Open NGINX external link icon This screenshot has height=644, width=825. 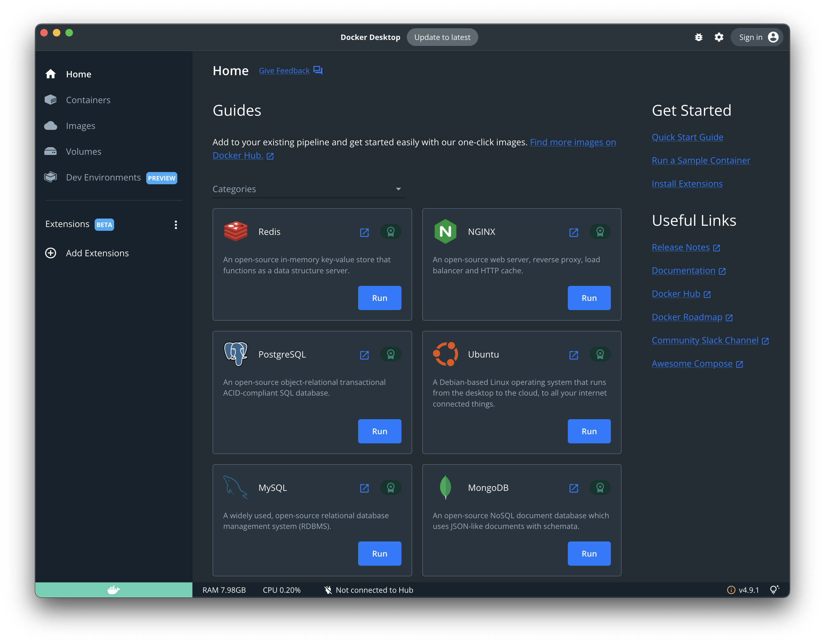(573, 232)
